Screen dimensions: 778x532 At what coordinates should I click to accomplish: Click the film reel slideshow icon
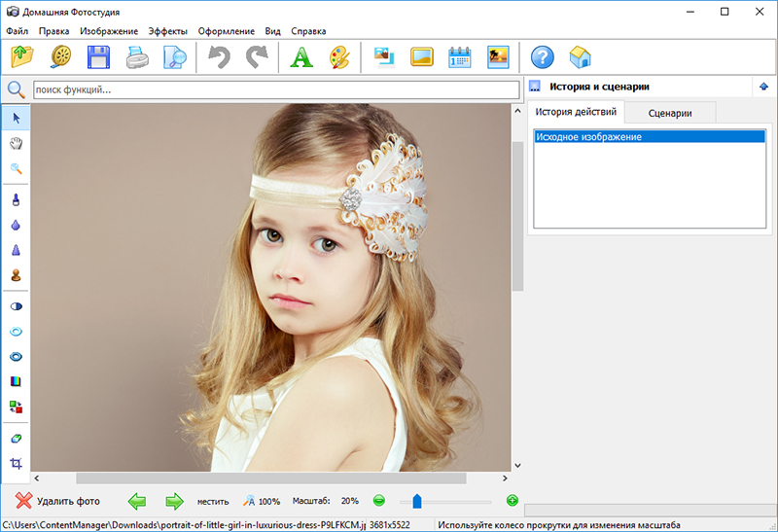pos(61,57)
